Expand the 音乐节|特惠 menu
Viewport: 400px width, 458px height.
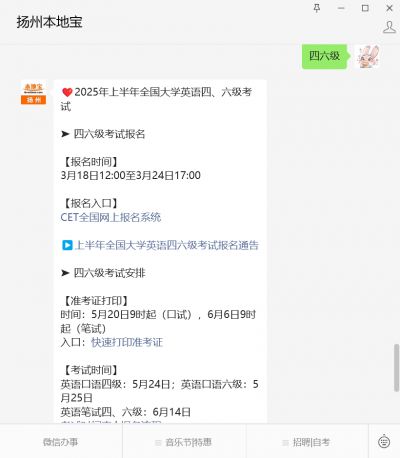click(184, 442)
